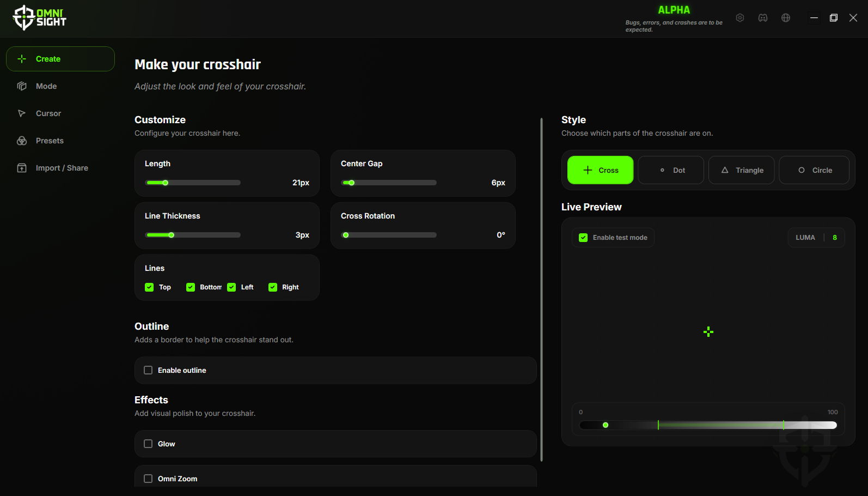Click the LUMA 8 button
The image size is (868, 496).
click(816, 238)
